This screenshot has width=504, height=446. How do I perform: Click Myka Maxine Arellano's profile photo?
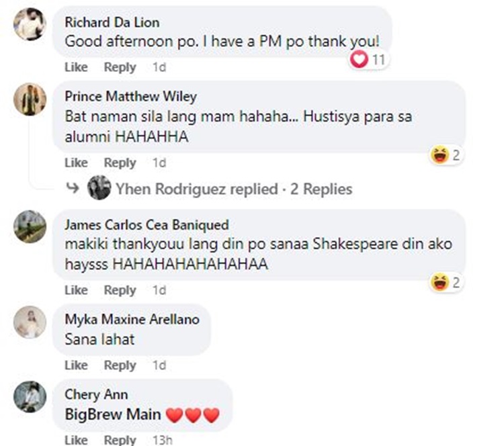(30, 322)
